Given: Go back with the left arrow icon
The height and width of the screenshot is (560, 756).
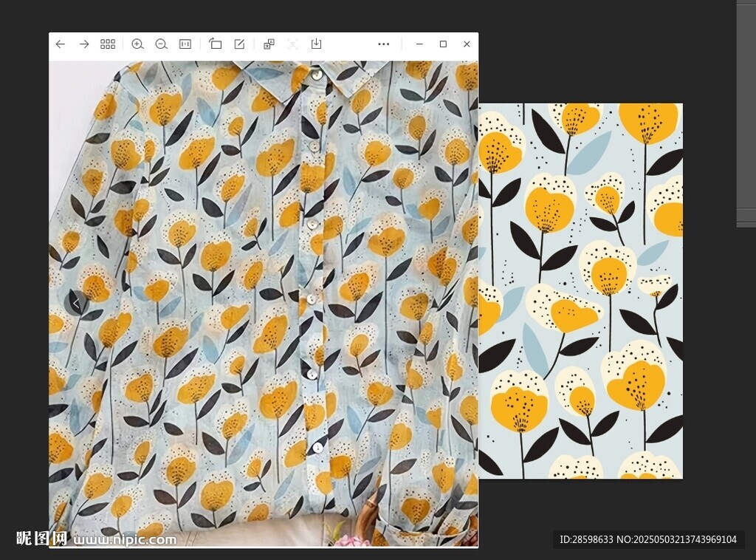Looking at the screenshot, I should (61, 44).
